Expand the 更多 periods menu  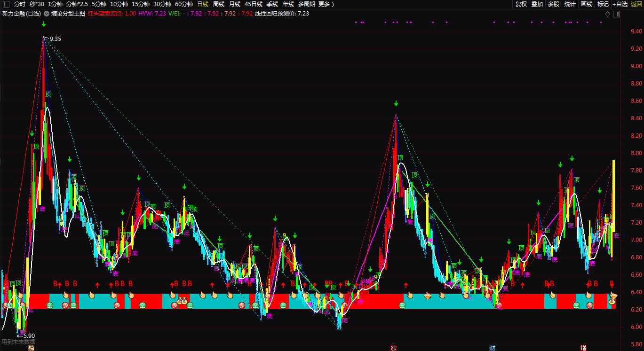326,4
